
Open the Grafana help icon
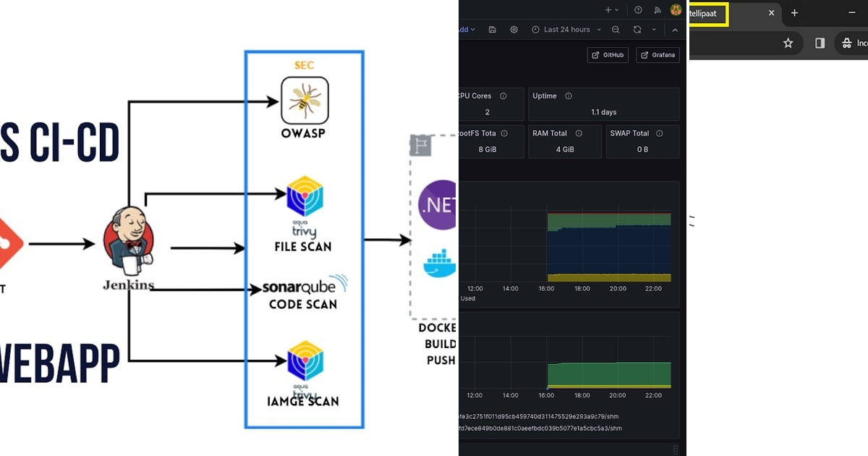(x=638, y=9)
